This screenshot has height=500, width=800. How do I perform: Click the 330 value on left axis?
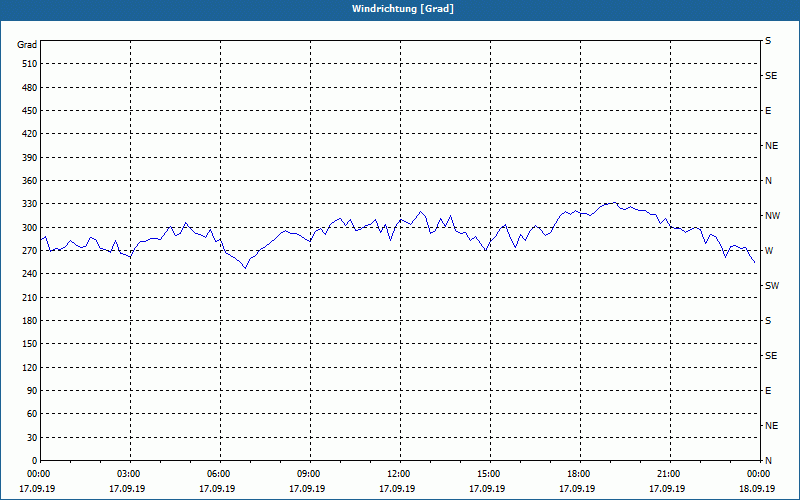pos(30,204)
